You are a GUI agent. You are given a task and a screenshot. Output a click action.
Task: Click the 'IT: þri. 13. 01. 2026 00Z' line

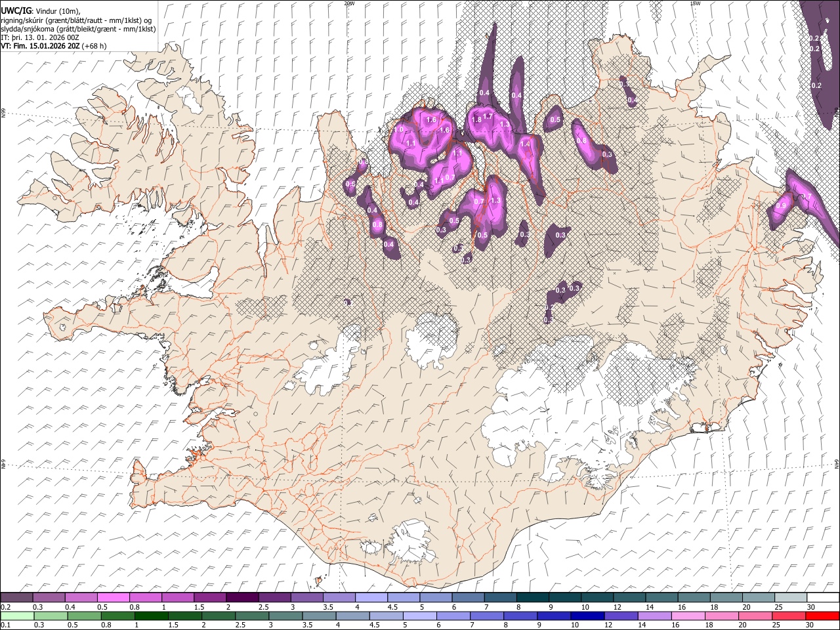click(40, 37)
